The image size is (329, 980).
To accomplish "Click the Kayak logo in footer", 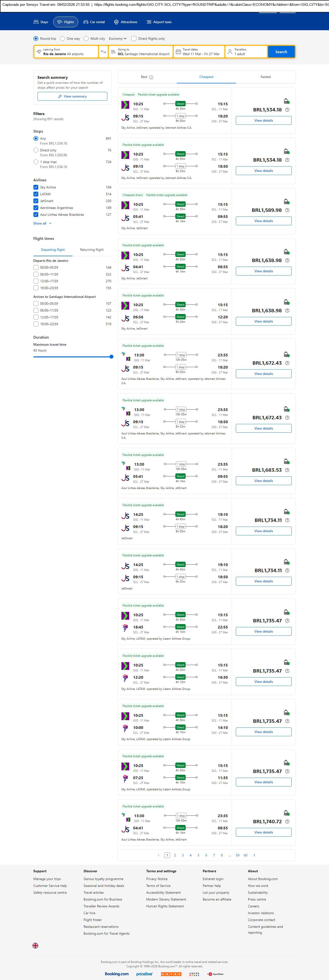I will tap(171, 973).
